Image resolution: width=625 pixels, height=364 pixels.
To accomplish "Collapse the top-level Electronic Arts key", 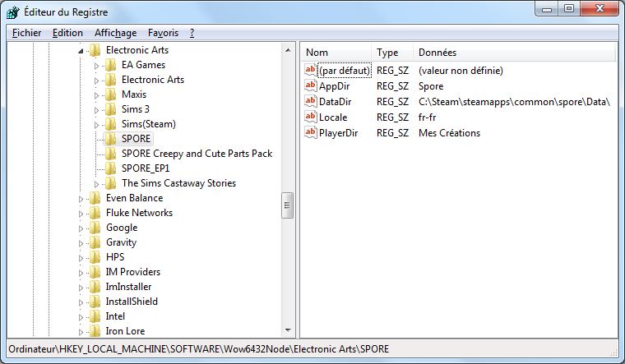I will click(81, 51).
